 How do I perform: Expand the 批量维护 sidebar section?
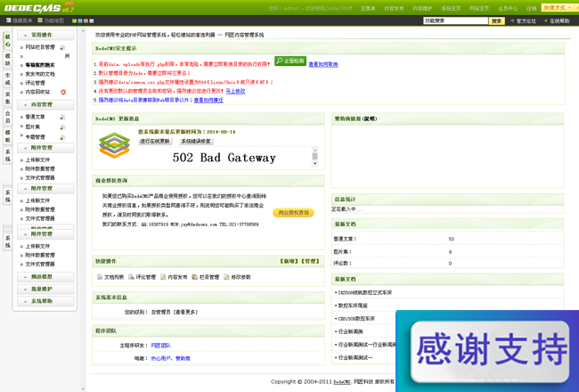(x=45, y=289)
